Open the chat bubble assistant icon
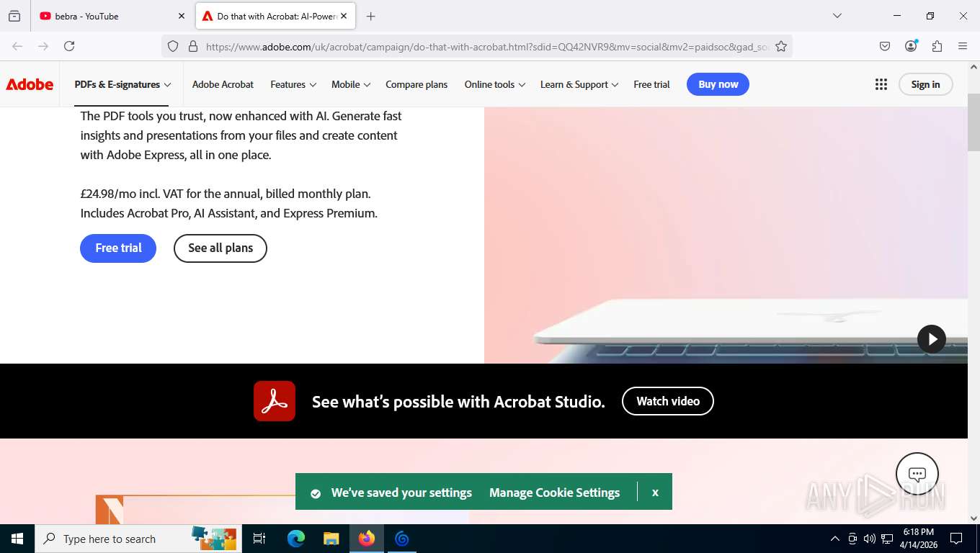Screen dimensions: 980x553 (917, 474)
